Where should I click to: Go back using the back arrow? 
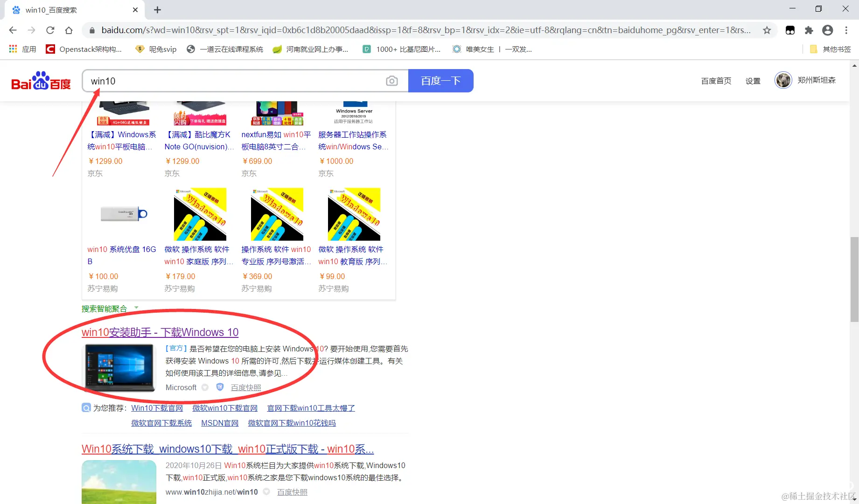13,30
